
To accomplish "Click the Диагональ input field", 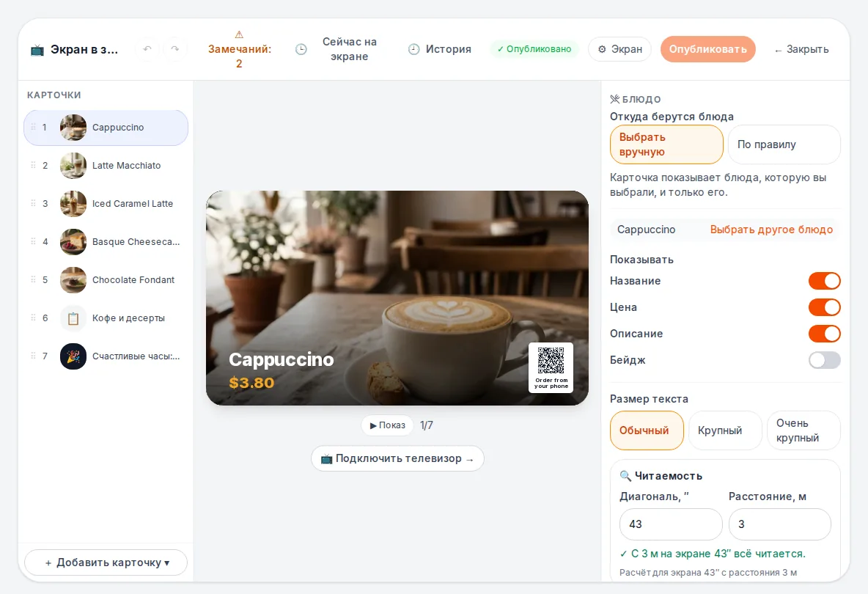I will pyautogui.click(x=671, y=524).
